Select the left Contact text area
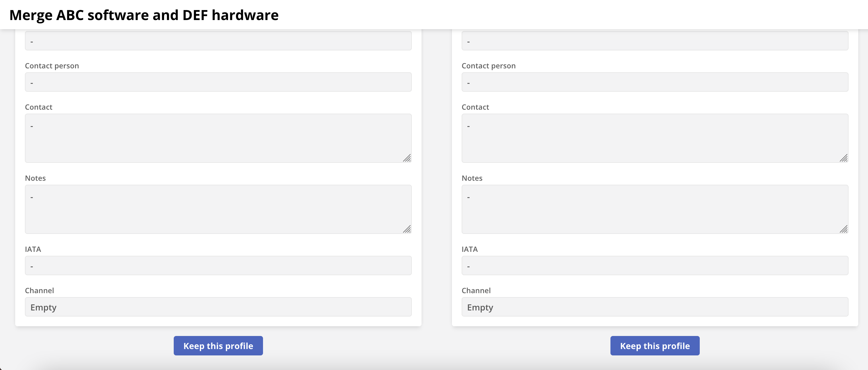This screenshot has height=370, width=868. tap(218, 138)
